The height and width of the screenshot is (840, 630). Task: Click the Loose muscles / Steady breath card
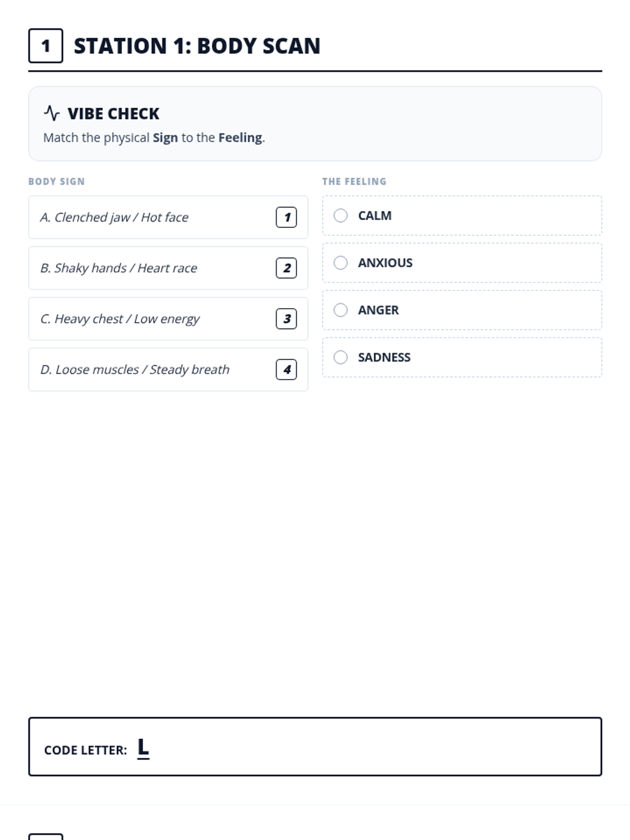152,370
